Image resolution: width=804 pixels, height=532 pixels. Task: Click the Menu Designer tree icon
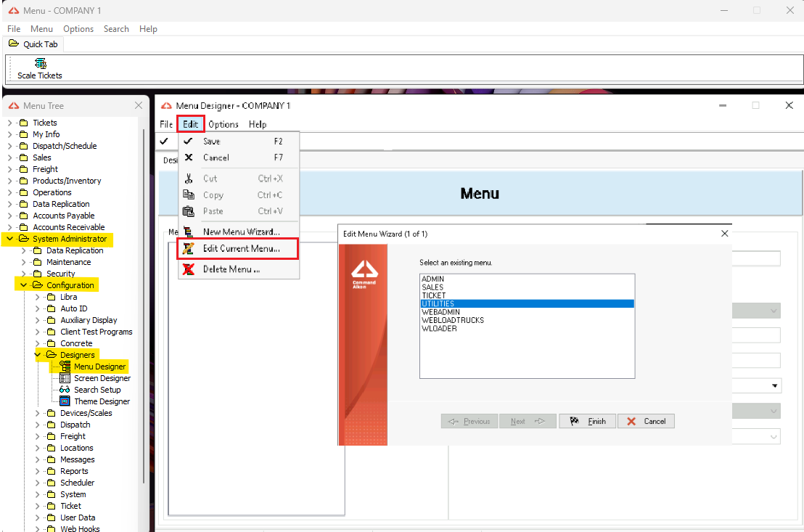(x=65, y=367)
